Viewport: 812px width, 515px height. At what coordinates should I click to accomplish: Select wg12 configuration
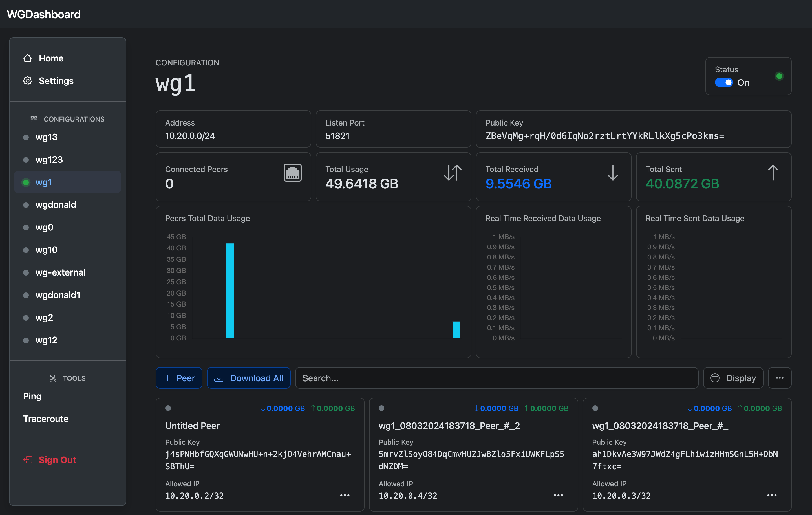[67, 340]
